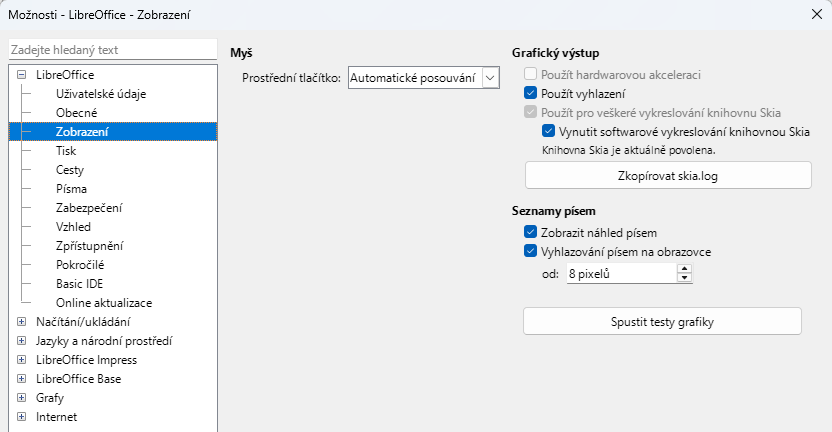This screenshot has width=832, height=432.
Task: Select Zabezpečení in the tree
Action: tap(89, 208)
